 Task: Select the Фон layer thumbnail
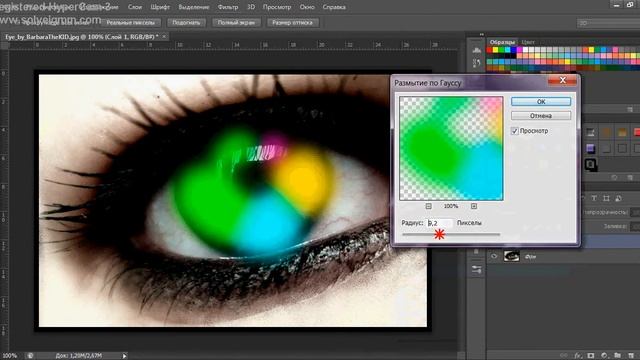click(x=511, y=256)
